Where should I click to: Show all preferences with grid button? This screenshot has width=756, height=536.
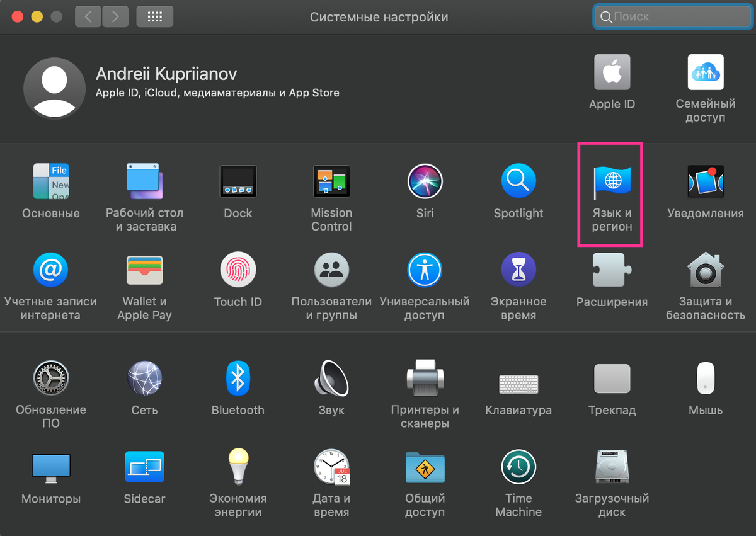tap(154, 17)
